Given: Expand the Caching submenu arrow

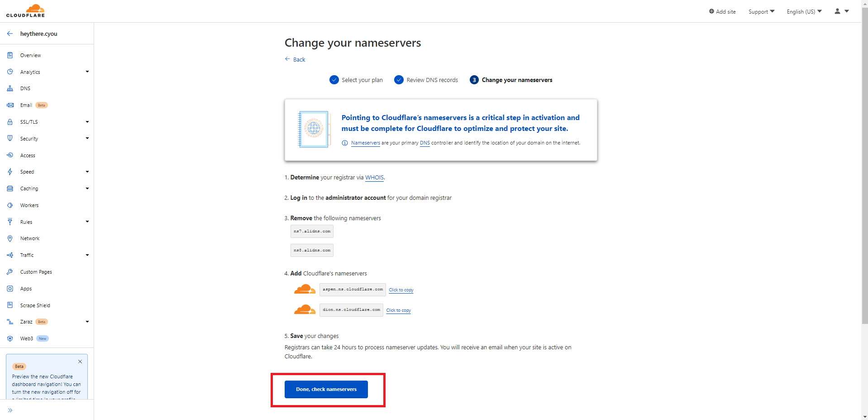Looking at the screenshot, I should tap(87, 188).
